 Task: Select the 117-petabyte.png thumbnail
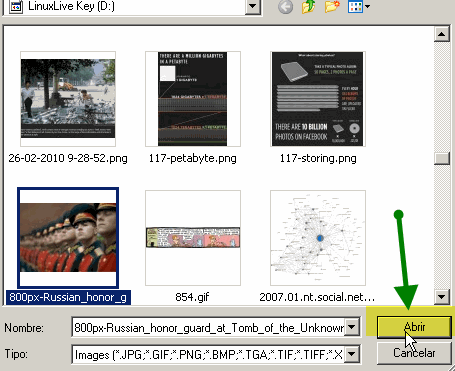coord(193,99)
